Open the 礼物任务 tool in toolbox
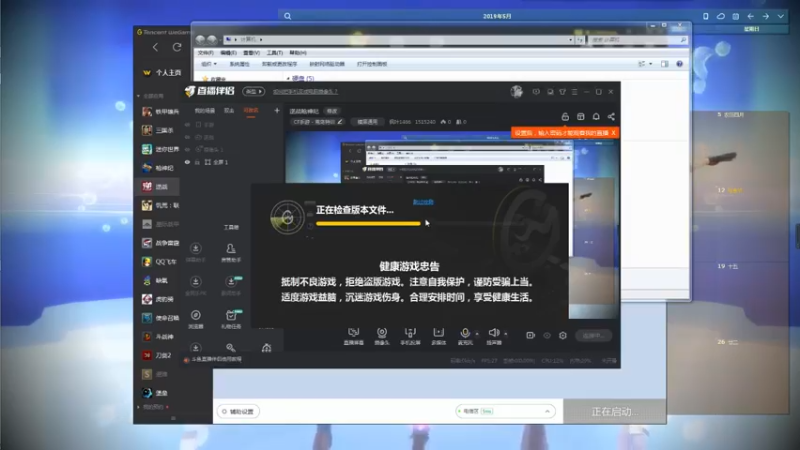 231,319
